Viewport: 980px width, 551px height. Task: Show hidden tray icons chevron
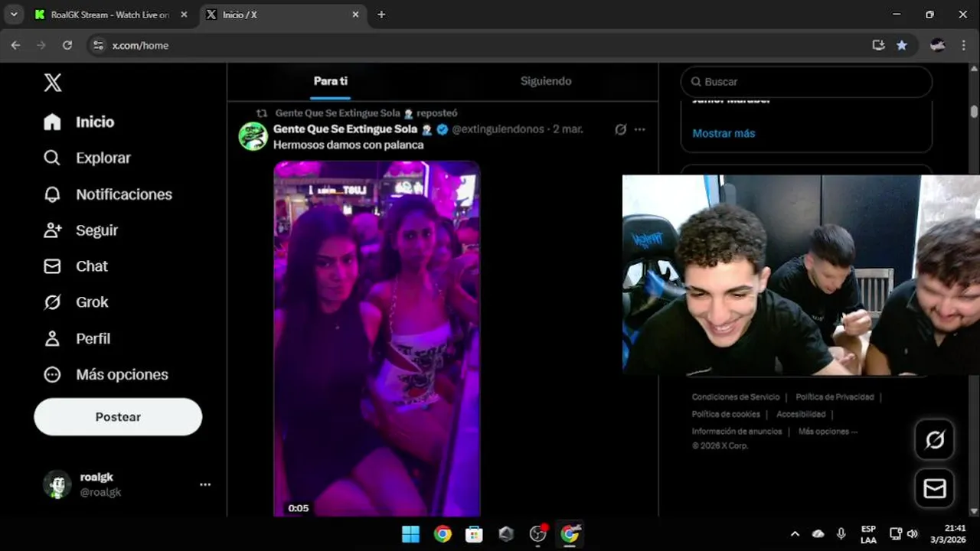[795, 534]
